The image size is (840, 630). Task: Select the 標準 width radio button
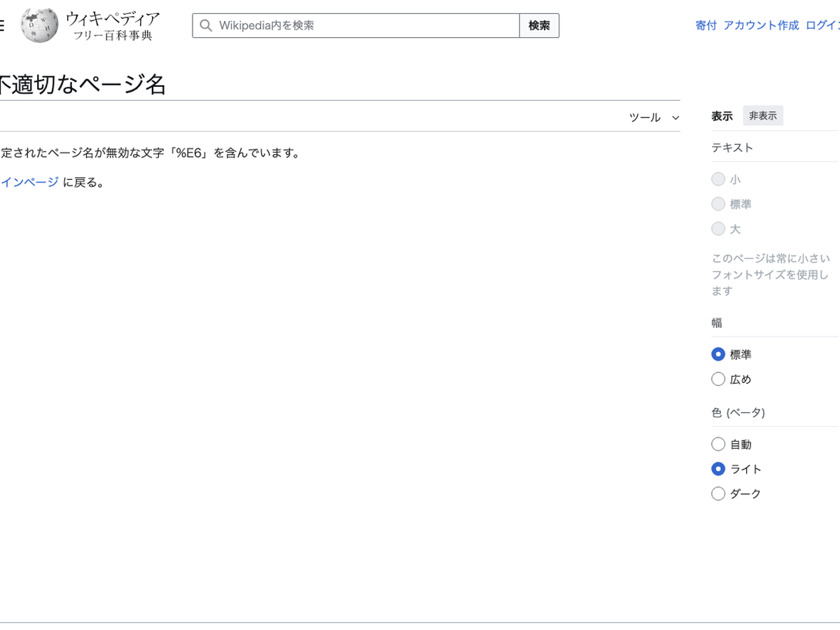pos(718,355)
